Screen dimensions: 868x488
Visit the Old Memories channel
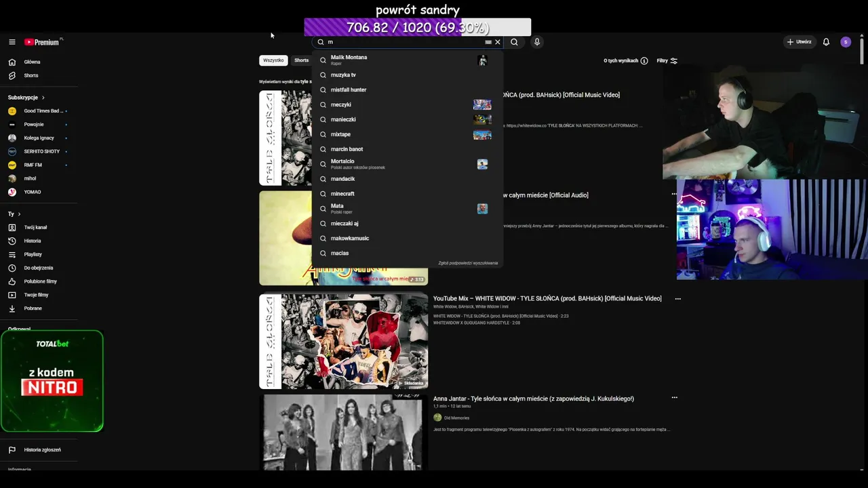(x=456, y=418)
